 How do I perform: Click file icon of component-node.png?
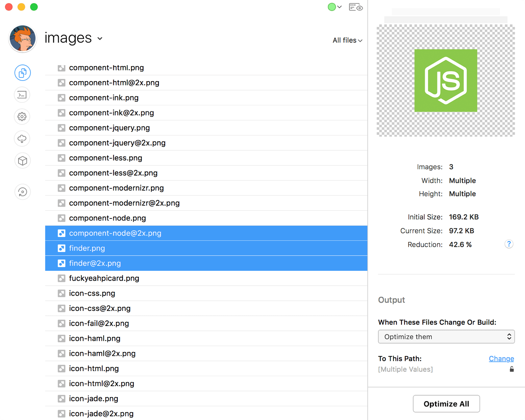coord(62,218)
